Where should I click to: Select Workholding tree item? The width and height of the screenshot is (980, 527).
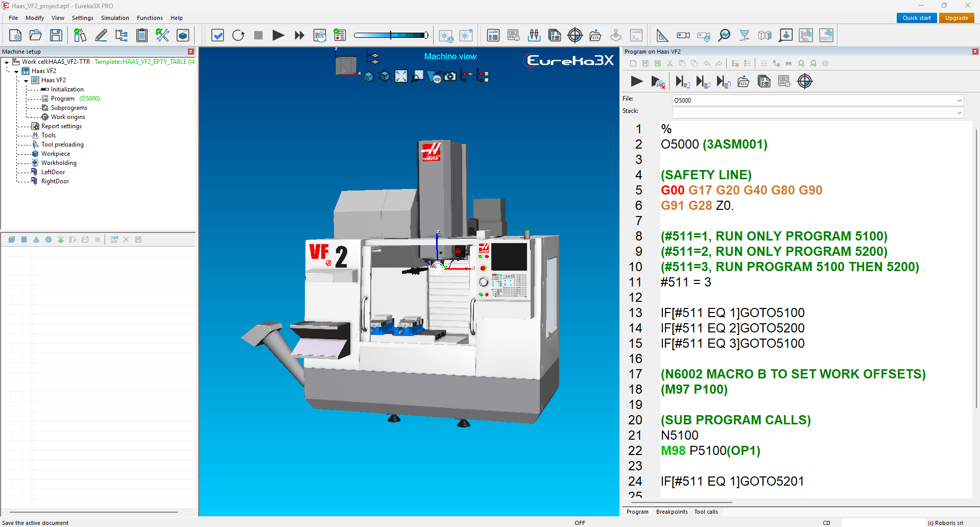point(59,163)
